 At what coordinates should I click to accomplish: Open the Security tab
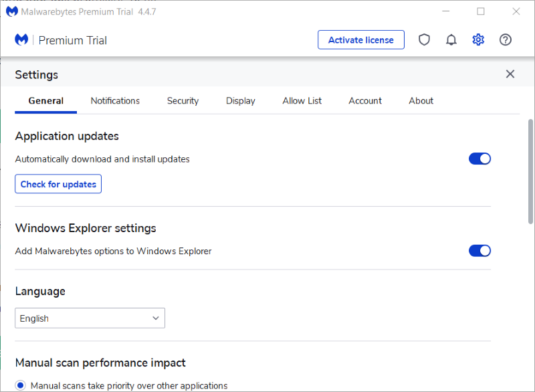point(183,101)
